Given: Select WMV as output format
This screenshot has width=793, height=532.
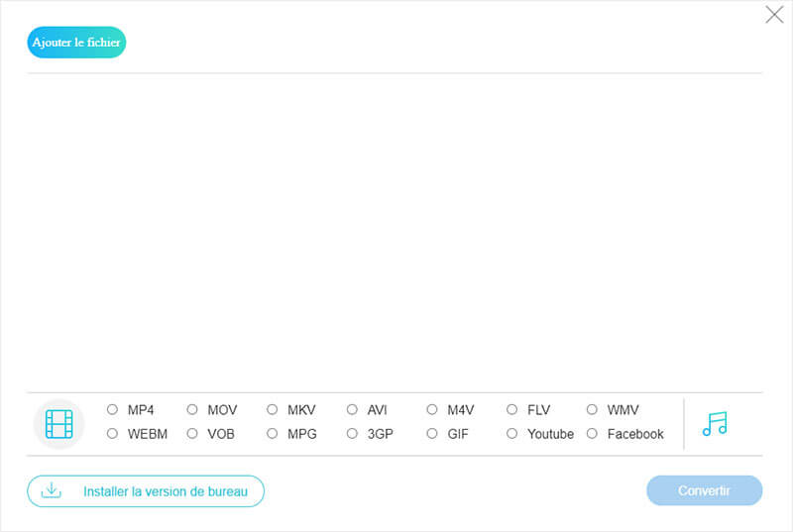Looking at the screenshot, I should (x=592, y=409).
